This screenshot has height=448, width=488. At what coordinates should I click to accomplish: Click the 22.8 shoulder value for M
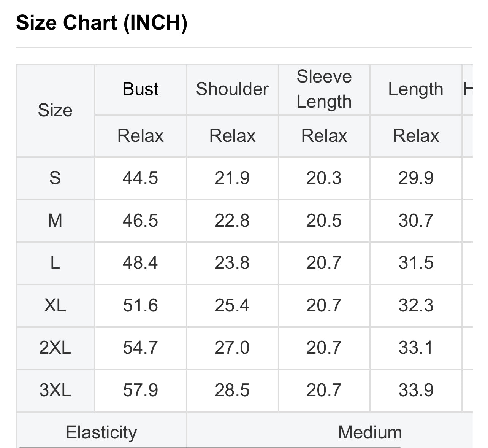click(232, 221)
